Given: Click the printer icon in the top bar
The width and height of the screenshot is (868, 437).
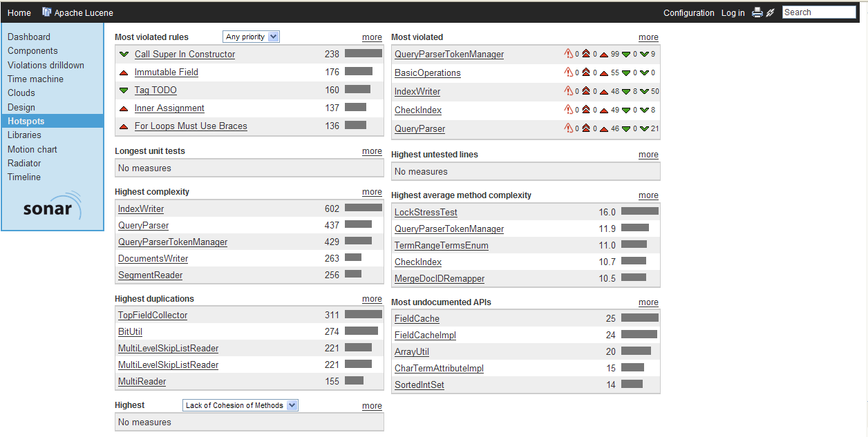Looking at the screenshot, I should point(757,12).
